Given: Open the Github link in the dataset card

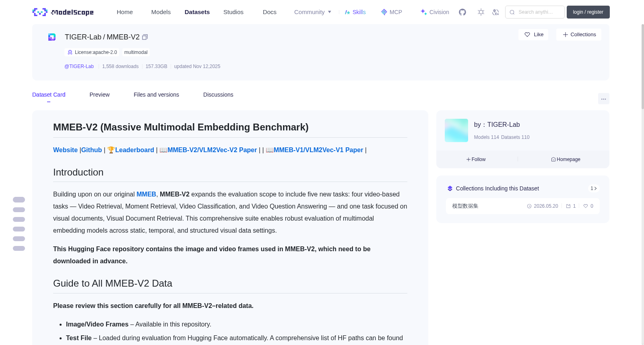Looking at the screenshot, I should tap(91, 150).
